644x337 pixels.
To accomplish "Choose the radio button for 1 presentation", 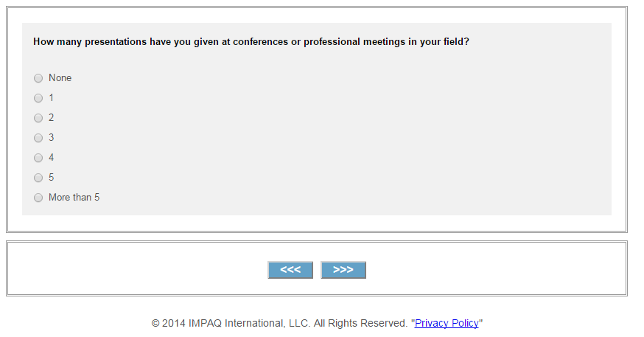I will click(38, 98).
